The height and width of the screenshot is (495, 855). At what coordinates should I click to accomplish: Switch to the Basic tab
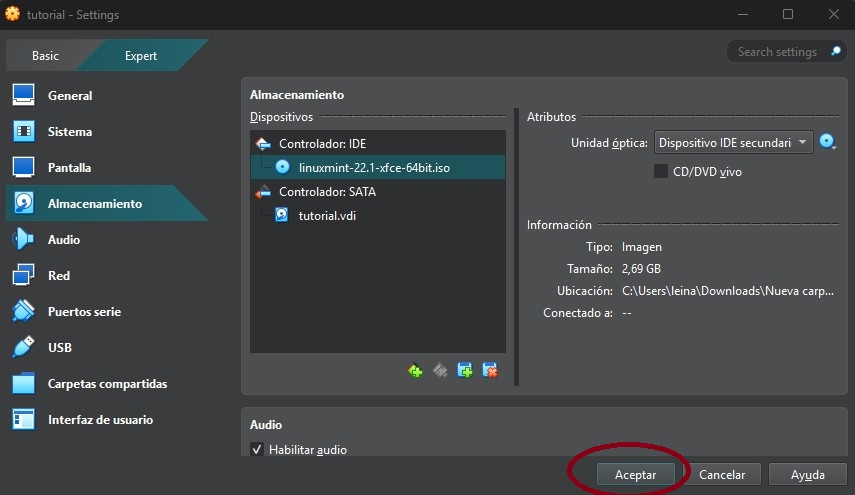pos(45,56)
